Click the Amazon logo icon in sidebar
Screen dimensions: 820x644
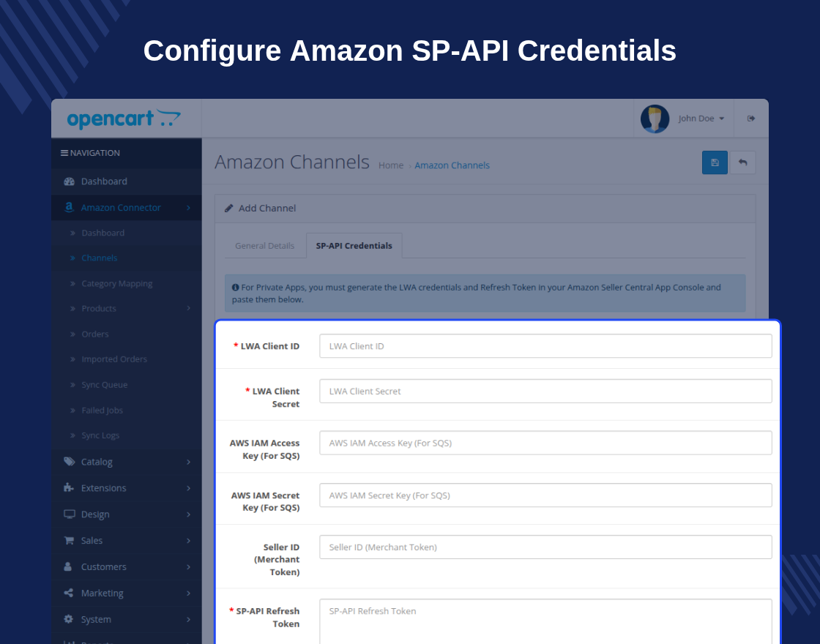(69, 208)
